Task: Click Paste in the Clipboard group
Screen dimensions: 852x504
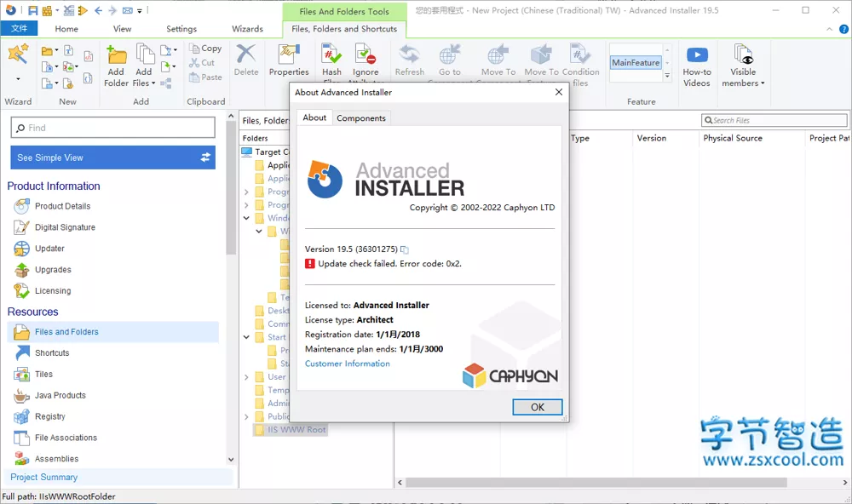Action: (x=205, y=77)
